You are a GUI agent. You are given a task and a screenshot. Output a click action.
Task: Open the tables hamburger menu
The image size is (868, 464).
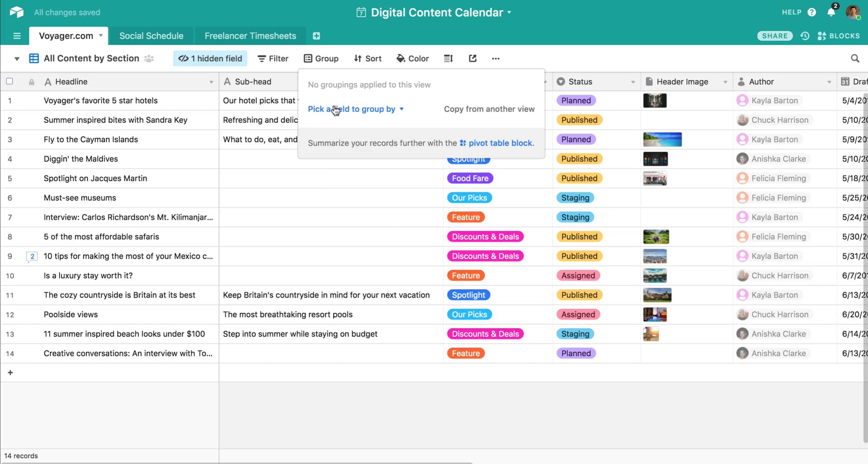tap(17, 36)
